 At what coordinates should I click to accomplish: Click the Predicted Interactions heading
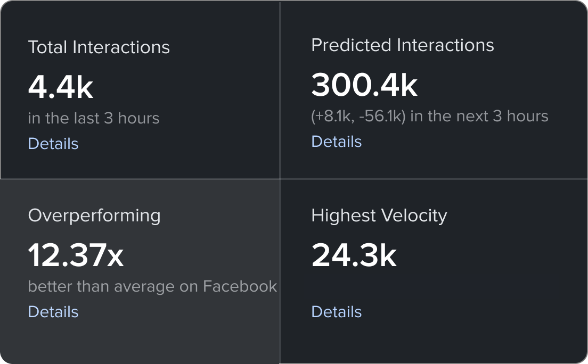(x=402, y=45)
